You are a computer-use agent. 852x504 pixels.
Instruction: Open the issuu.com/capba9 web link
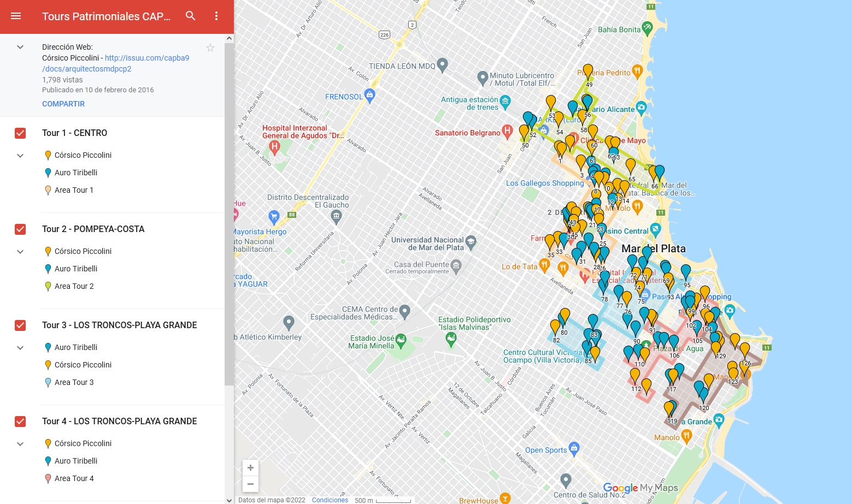[x=115, y=63]
